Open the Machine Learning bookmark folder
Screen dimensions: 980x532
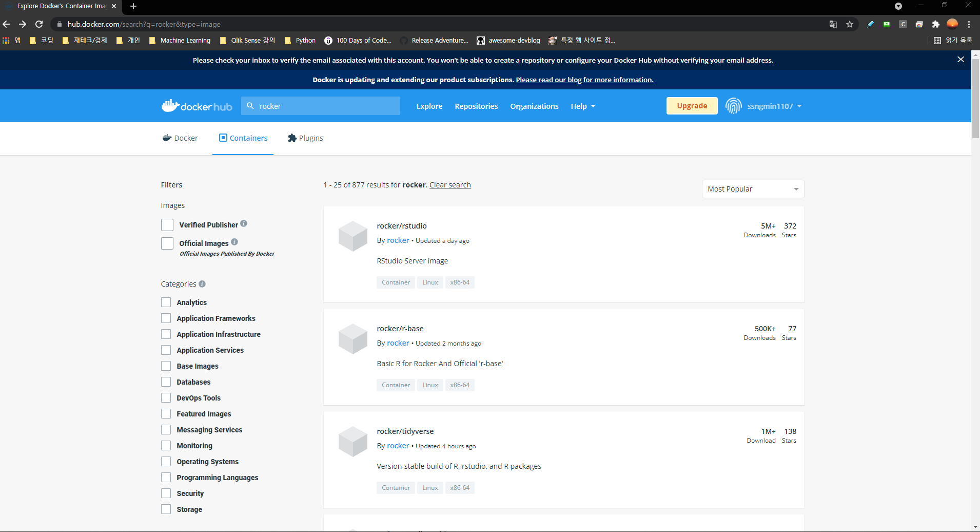click(180, 40)
